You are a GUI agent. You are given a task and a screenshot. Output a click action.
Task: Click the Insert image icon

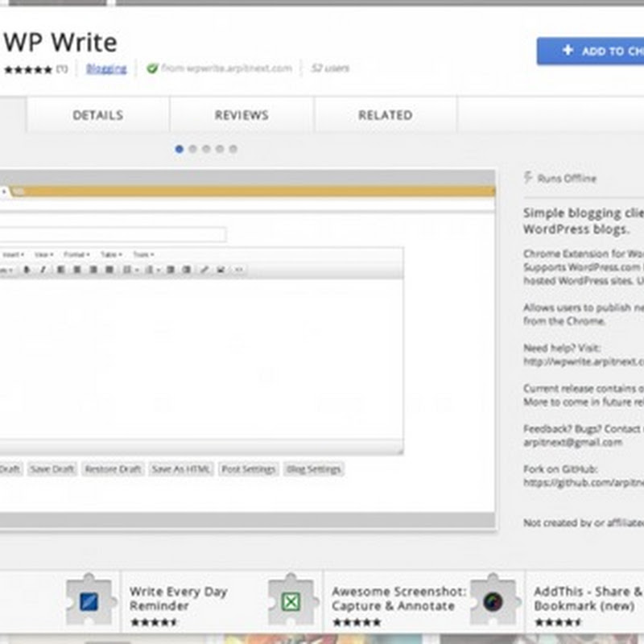[x=221, y=270]
